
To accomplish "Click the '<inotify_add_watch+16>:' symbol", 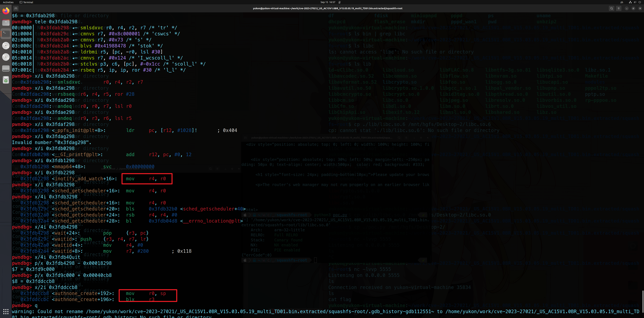I will 85,179.
